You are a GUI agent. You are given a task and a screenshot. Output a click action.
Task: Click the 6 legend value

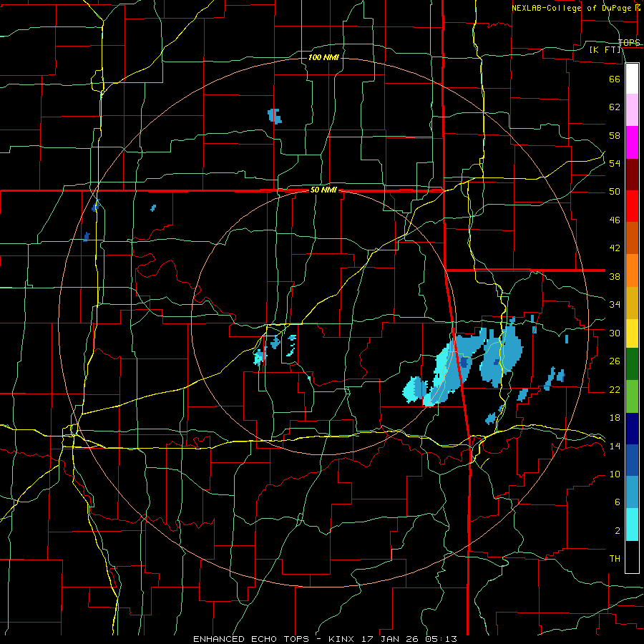click(x=617, y=502)
